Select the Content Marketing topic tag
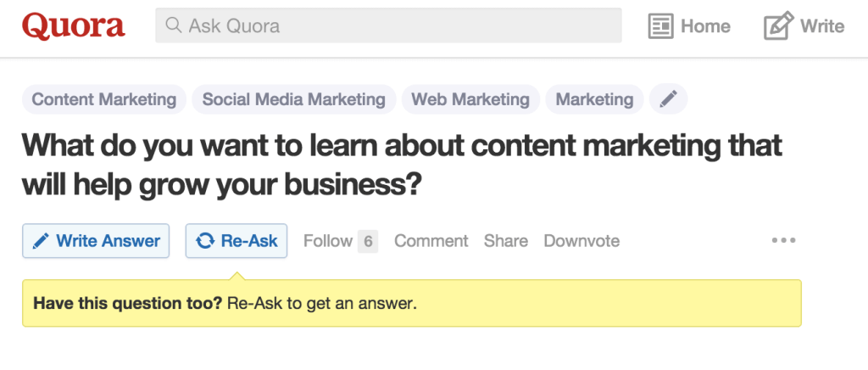 pos(104,99)
